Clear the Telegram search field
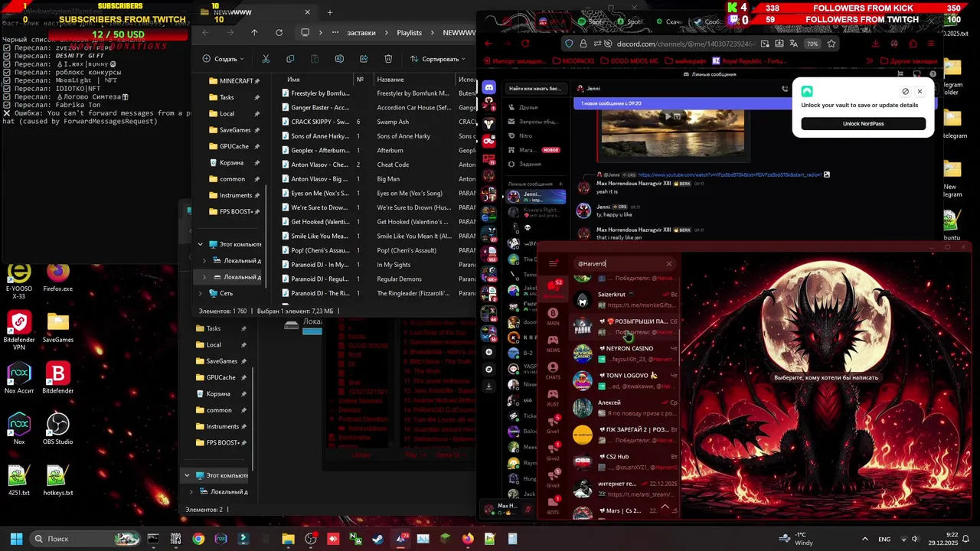 (668, 264)
